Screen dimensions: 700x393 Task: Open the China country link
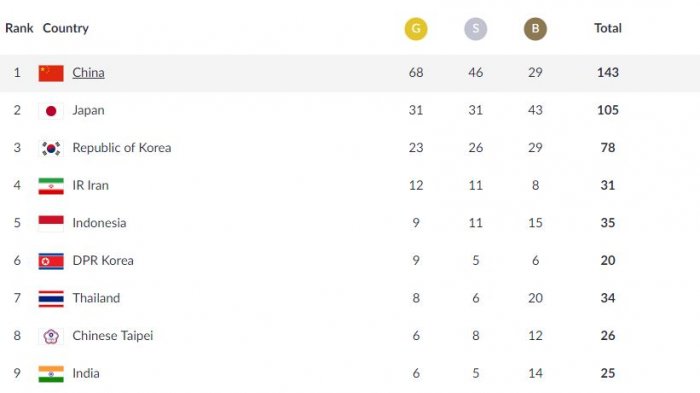tap(88, 73)
